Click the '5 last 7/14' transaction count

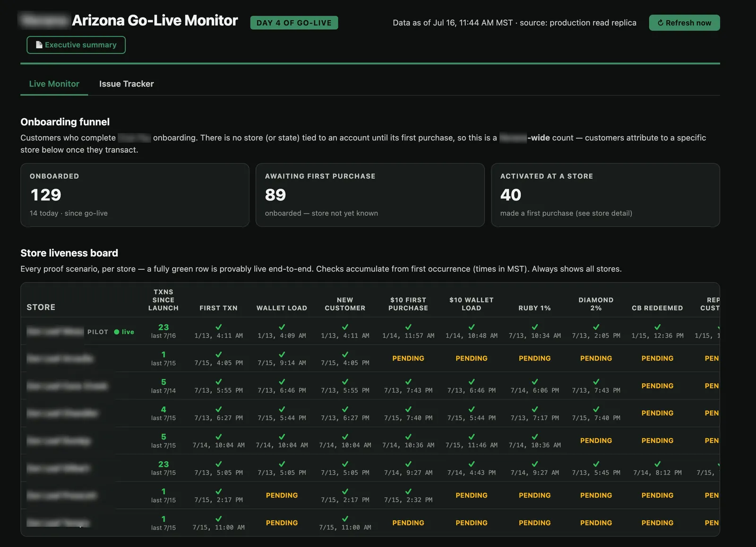(x=163, y=386)
